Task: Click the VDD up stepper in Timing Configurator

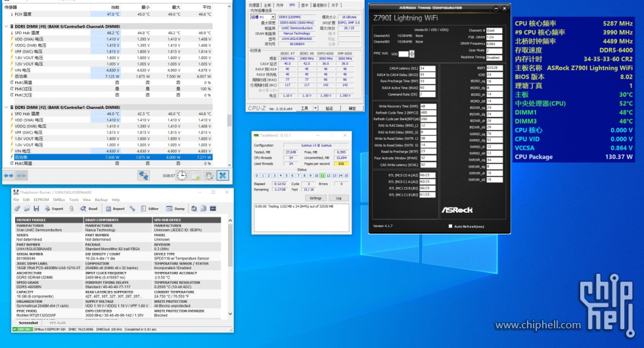Action: (x=412, y=52)
